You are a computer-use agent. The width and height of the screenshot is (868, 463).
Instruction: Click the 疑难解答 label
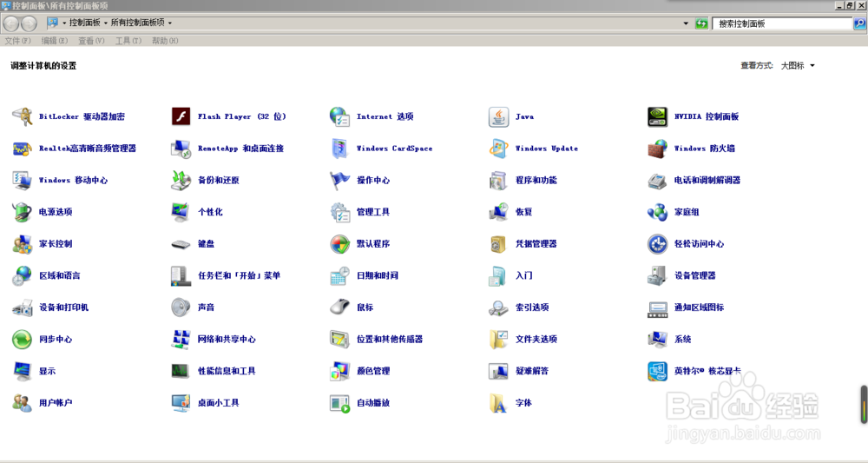[532, 371]
